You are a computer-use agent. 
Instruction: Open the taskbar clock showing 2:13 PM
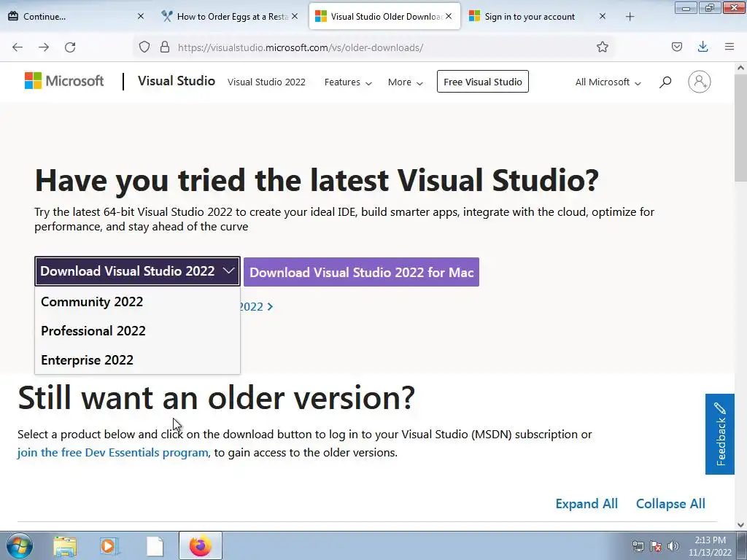coord(710,546)
